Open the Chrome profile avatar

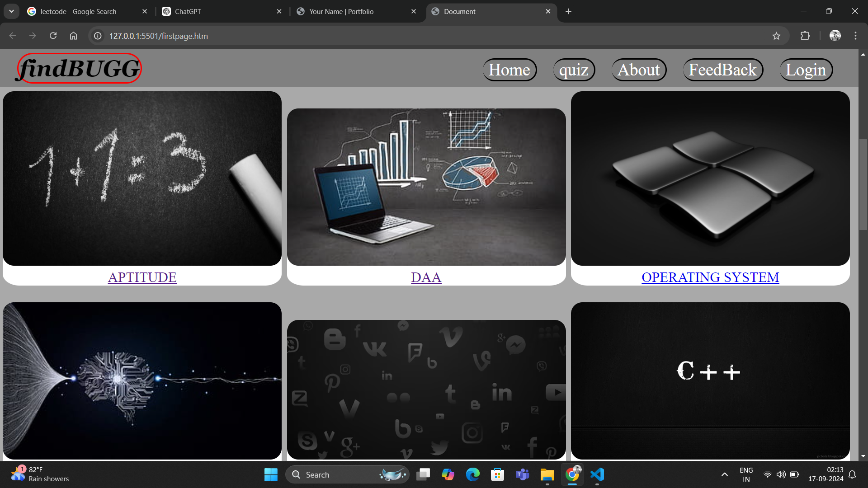(835, 36)
